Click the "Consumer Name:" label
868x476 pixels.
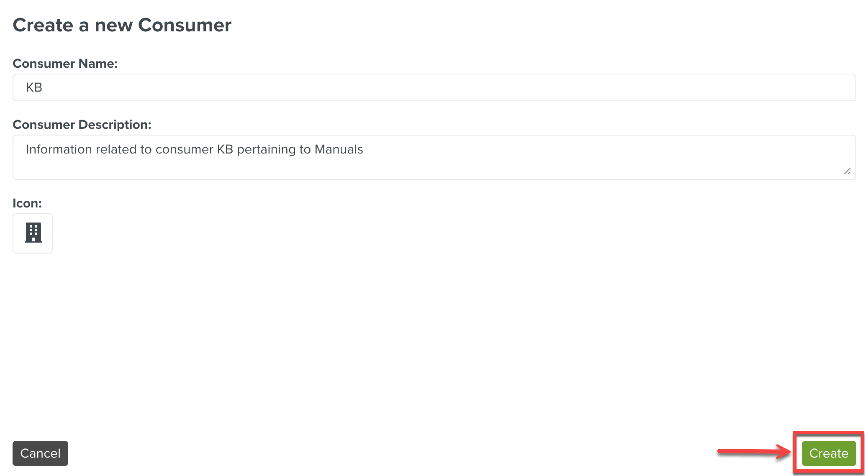tap(65, 64)
